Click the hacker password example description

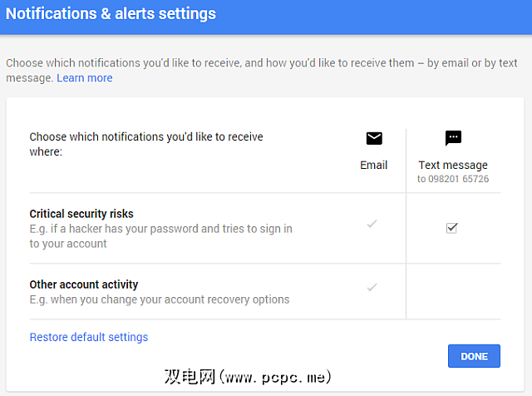pos(160,236)
